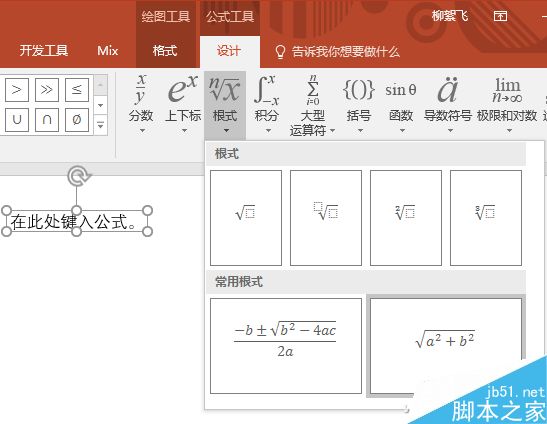The width and height of the screenshot is (547, 424).
Task: Insert the less-than-or-equal symbol
Action: 77,90
